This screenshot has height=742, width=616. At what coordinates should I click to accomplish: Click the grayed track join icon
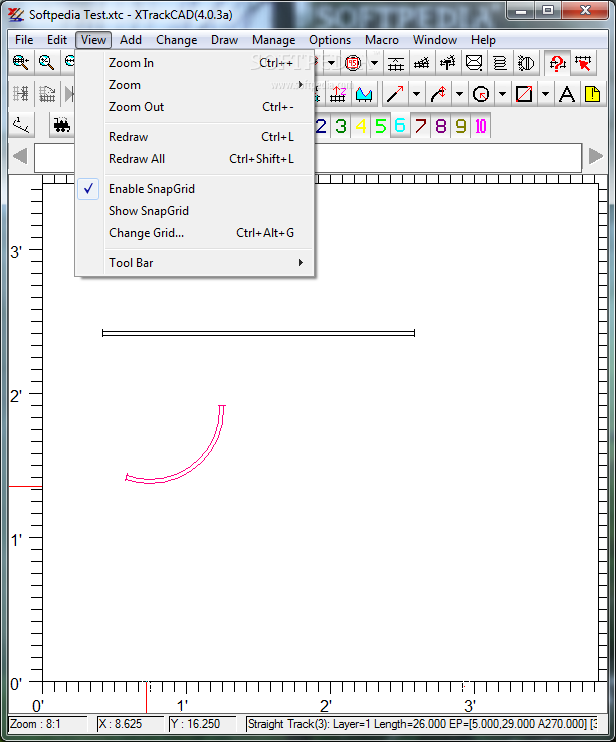pos(21,94)
